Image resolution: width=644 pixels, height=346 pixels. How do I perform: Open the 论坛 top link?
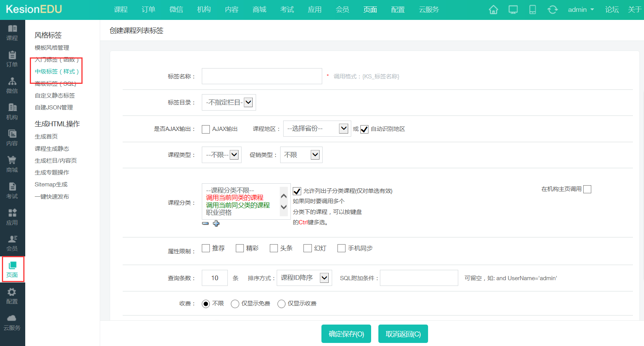click(x=612, y=10)
